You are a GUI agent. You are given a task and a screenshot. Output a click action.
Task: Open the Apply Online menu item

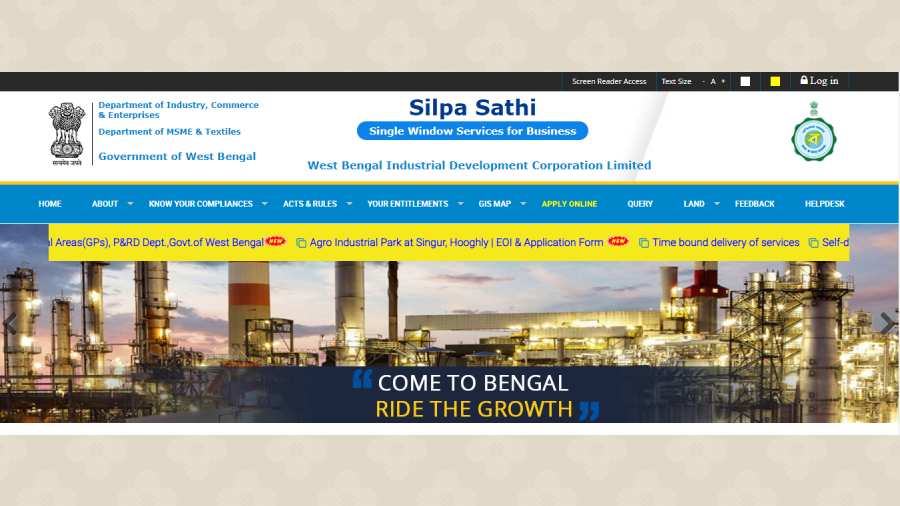click(x=569, y=204)
